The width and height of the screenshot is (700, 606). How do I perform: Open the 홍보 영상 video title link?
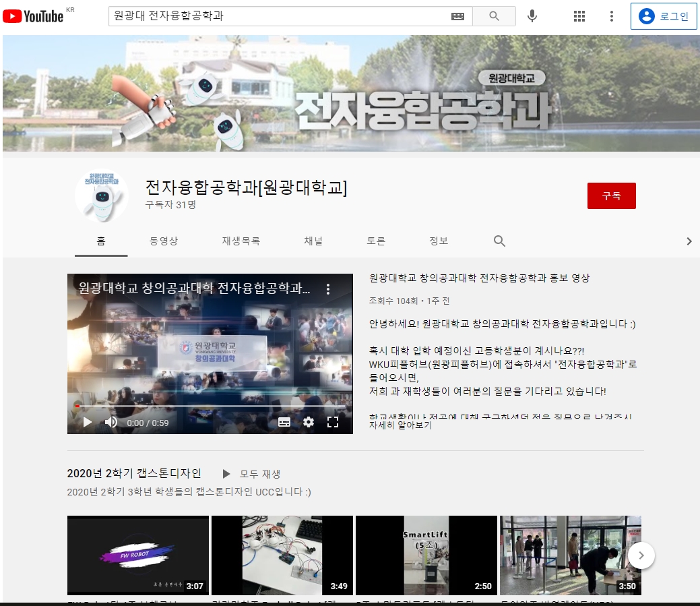[x=479, y=278]
